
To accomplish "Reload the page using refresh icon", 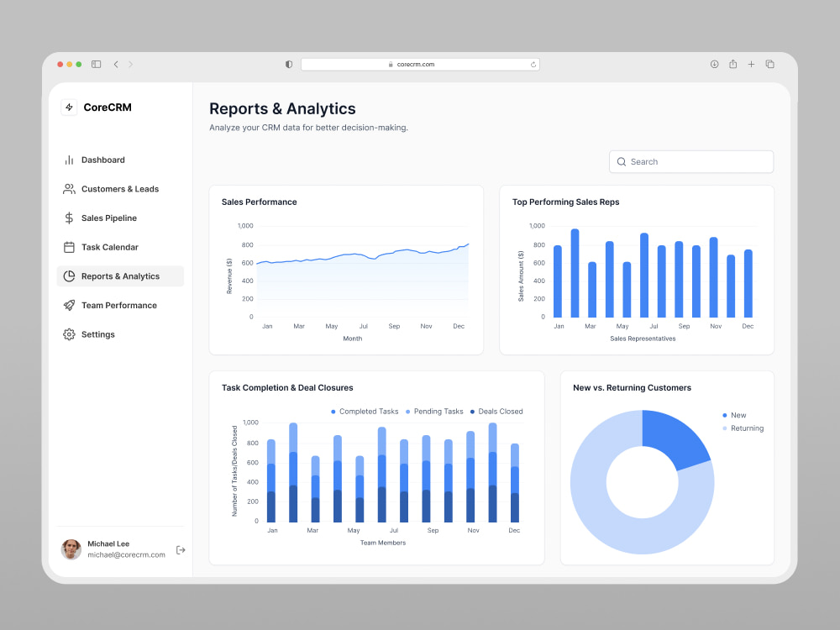I will [533, 65].
